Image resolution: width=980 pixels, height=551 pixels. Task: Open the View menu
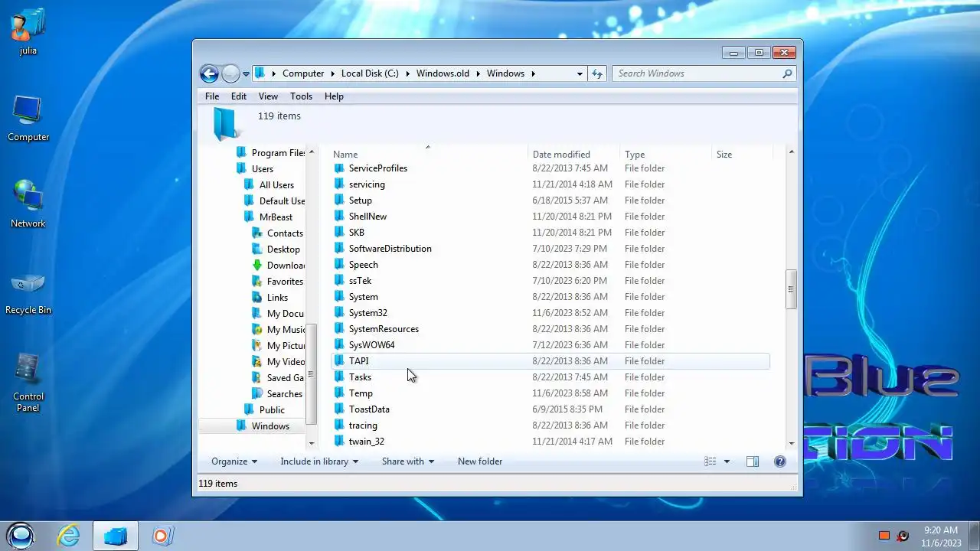tap(268, 96)
